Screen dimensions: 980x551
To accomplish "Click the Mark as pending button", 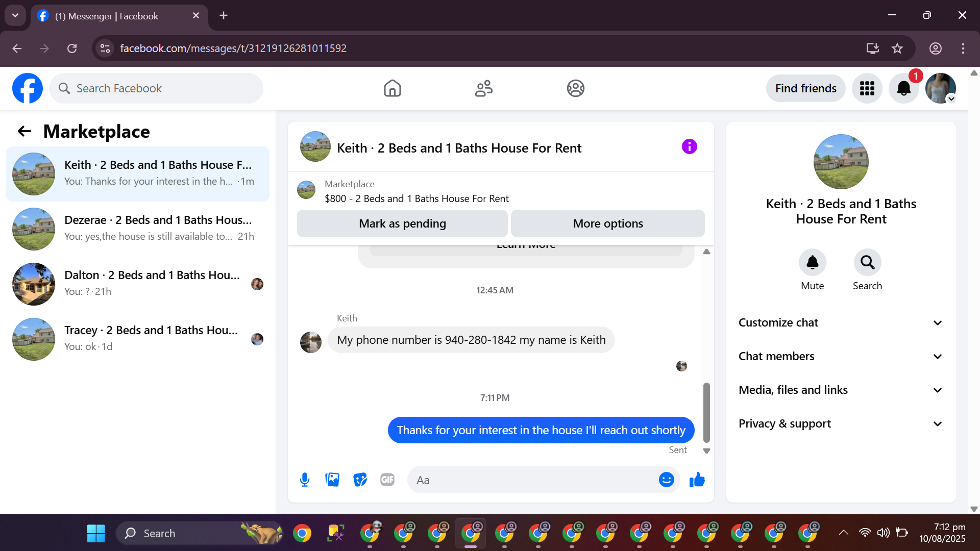I will (402, 224).
